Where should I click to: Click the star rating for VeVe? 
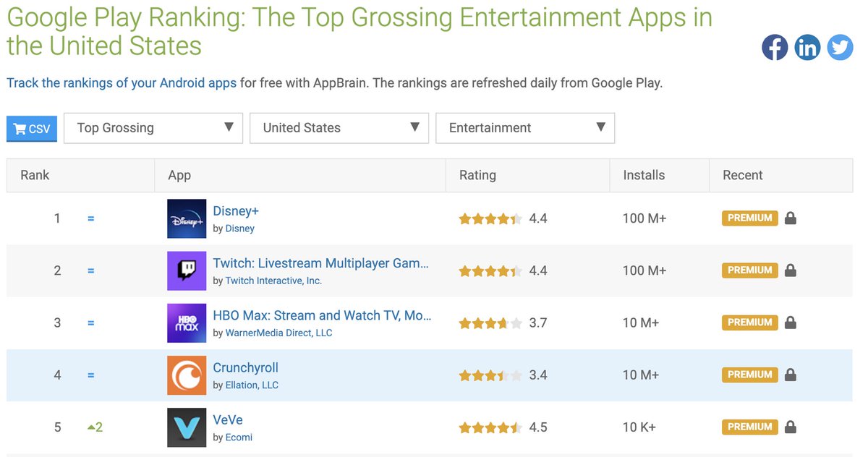(x=490, y=428)
